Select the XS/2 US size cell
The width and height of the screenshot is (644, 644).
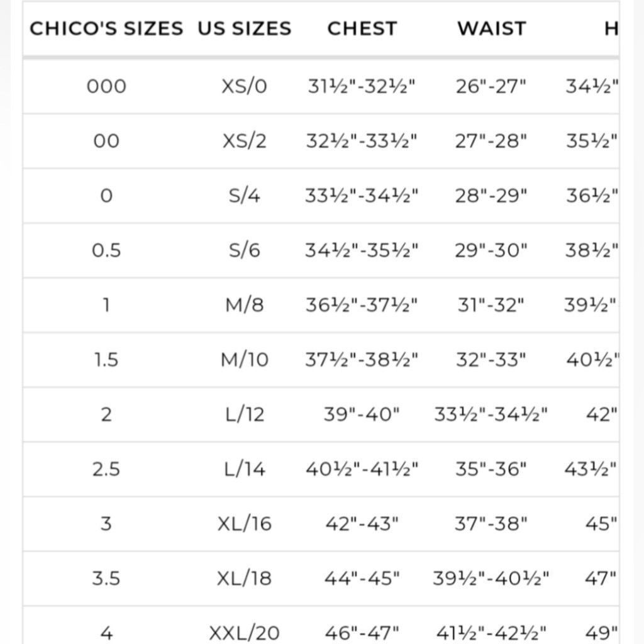point(245,141)
